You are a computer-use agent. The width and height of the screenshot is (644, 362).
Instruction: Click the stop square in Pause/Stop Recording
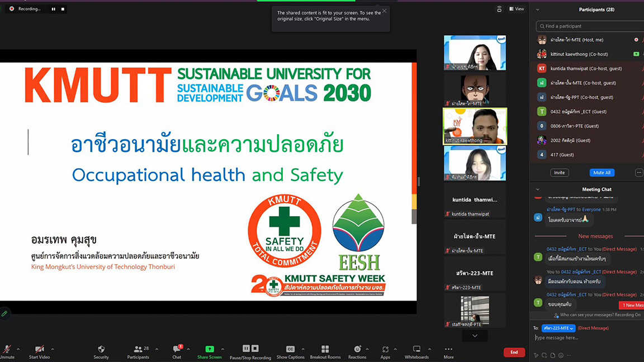pos(255,349)
